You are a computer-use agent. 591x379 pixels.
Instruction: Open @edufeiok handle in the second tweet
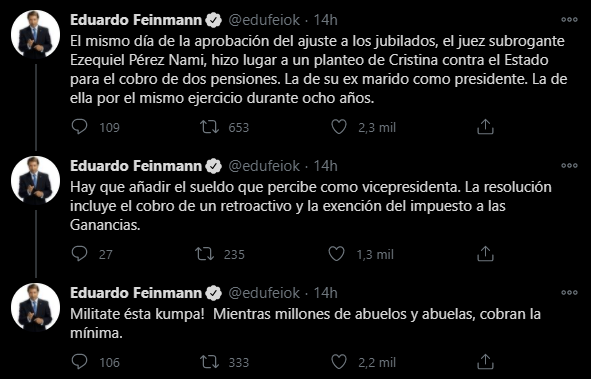(264, 166)
